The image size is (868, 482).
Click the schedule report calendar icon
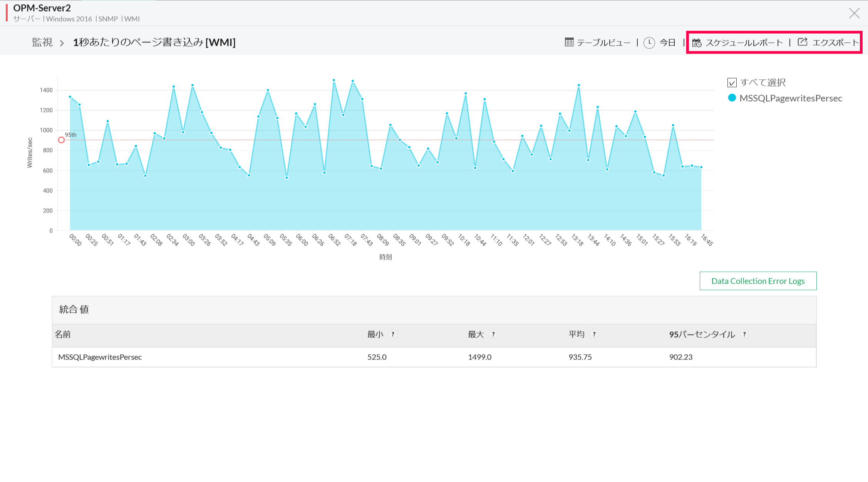pyautogui.click(x=697, y=43)
